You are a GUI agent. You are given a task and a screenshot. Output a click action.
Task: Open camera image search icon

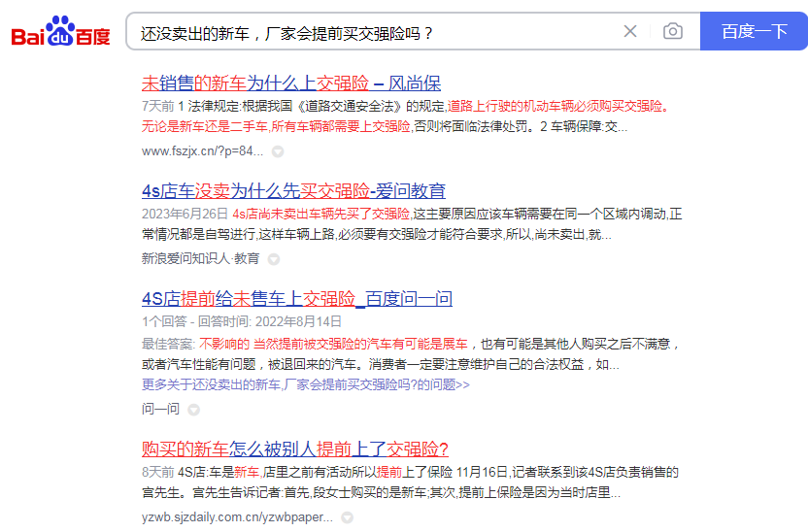click(672, 31)
